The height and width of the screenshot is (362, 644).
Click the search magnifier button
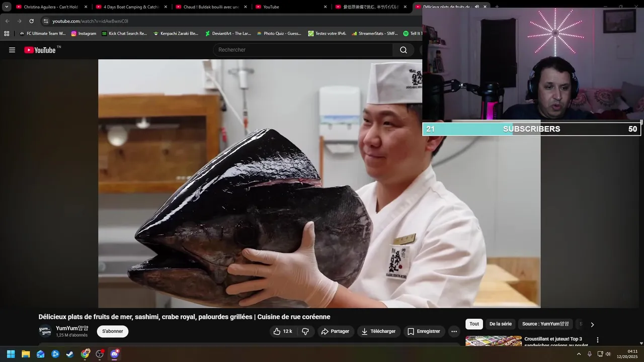coord(404,50)
